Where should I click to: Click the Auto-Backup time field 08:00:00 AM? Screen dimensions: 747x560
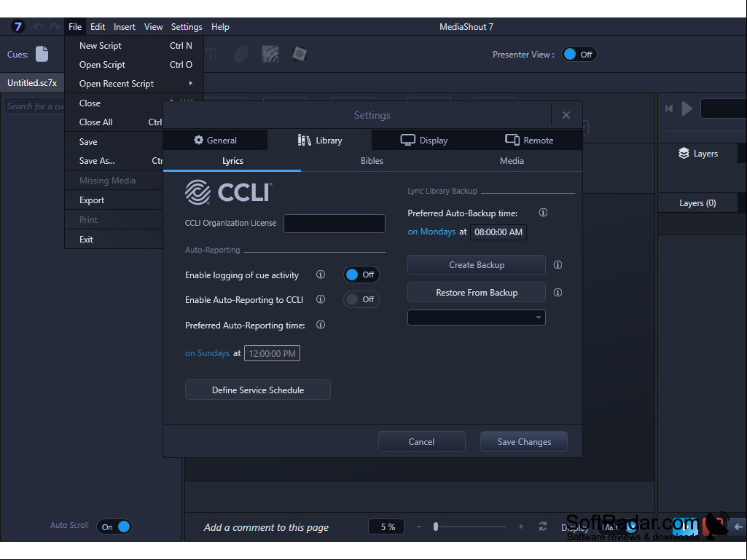tap(498, 232)
